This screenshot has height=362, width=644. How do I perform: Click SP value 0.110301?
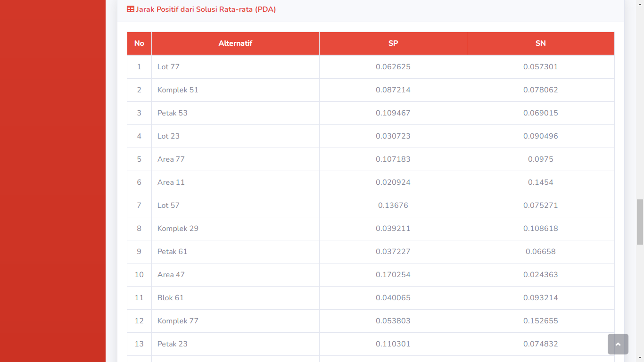pyautogui.click(x=393, y=344)
